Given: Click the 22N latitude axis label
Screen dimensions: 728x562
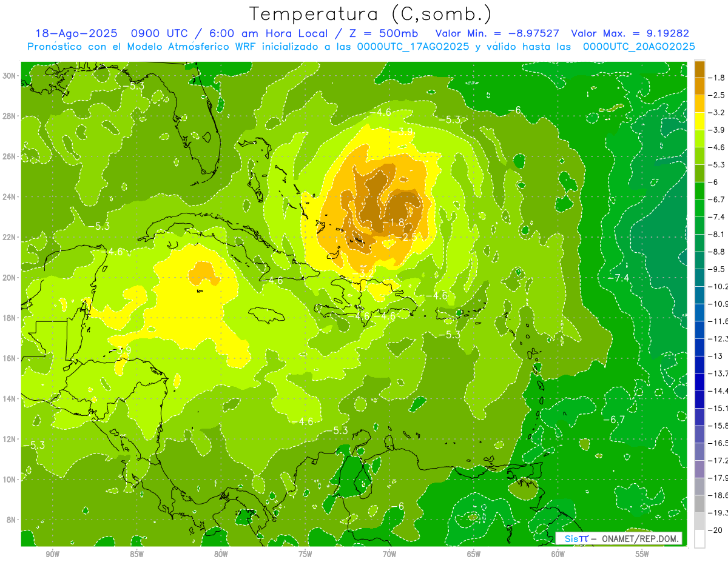Looking at the screenshot, I should (x=10, y=237).
